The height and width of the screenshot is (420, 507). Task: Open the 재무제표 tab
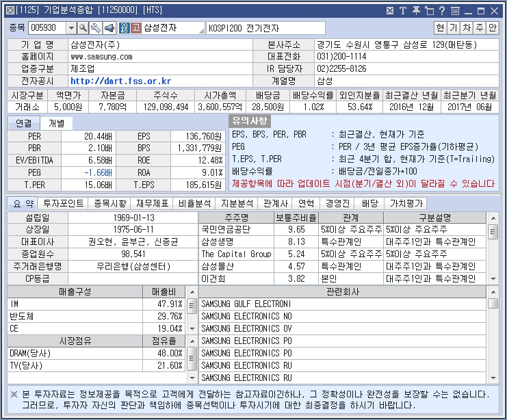click(x=152, y=203)
